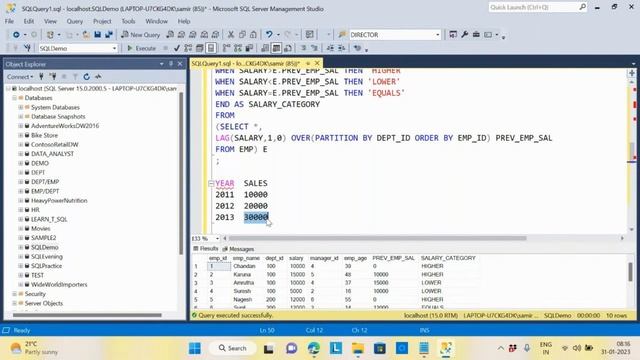Viewport: 640px width, 360px height.
Task: Click the Save file icon
Action: coord(98,35)
